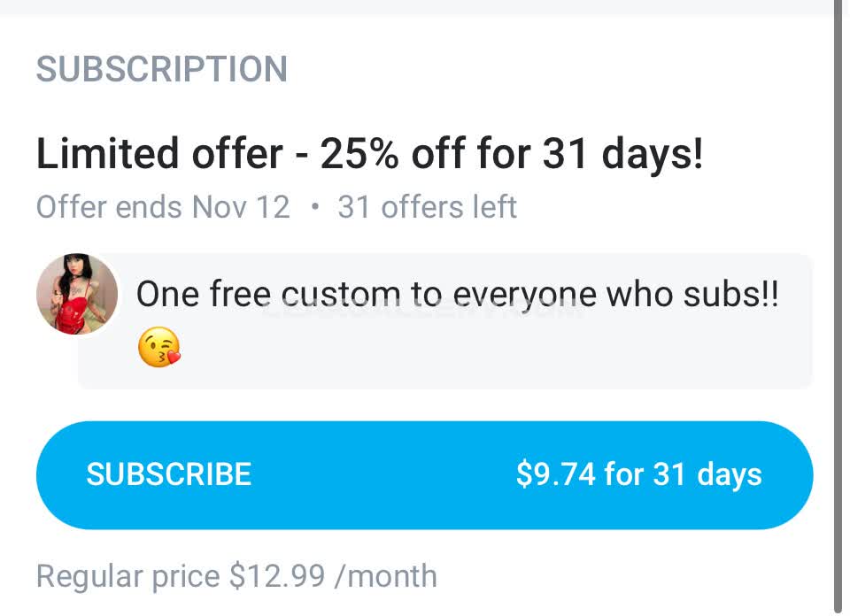Click the heart on the kiss emoji

click(x=173, y=357)
